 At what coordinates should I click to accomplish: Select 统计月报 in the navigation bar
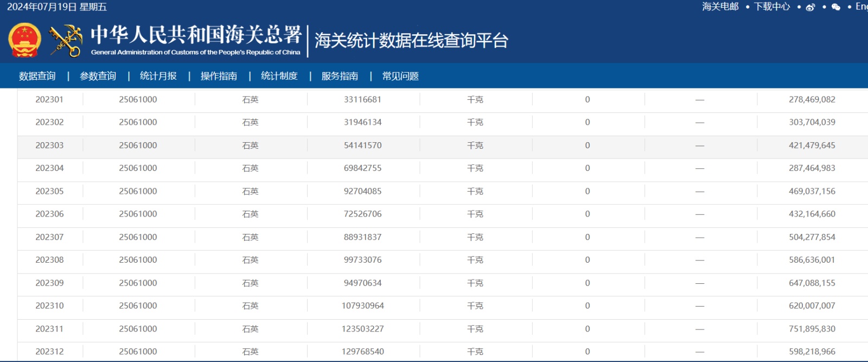[x=158, y=76]
